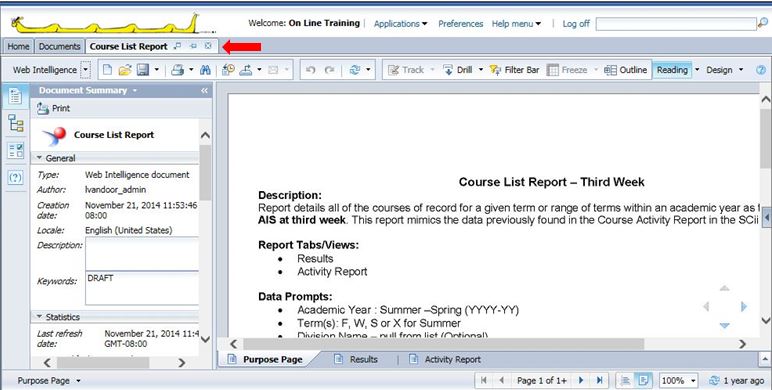The height and width of the screenshot is (390, 772).
Task: Click the Save document icon
Action: click(143, 70)
